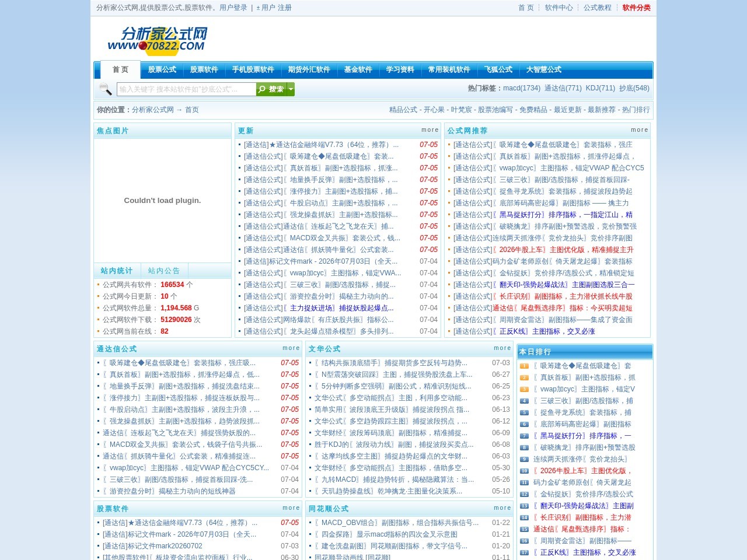The image size is (747, 560).
Task: Open the dropdown arrow next to 搜索 button
Action: coord(291,89)
